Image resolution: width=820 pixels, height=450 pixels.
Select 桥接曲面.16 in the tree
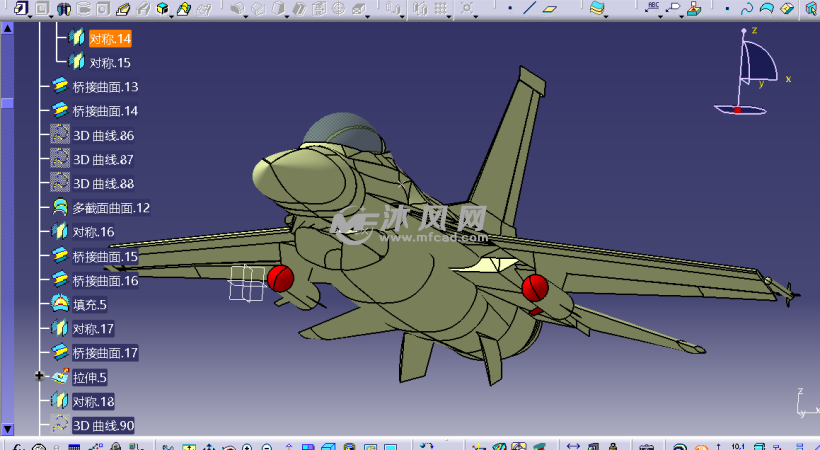(x=105, y=280)
